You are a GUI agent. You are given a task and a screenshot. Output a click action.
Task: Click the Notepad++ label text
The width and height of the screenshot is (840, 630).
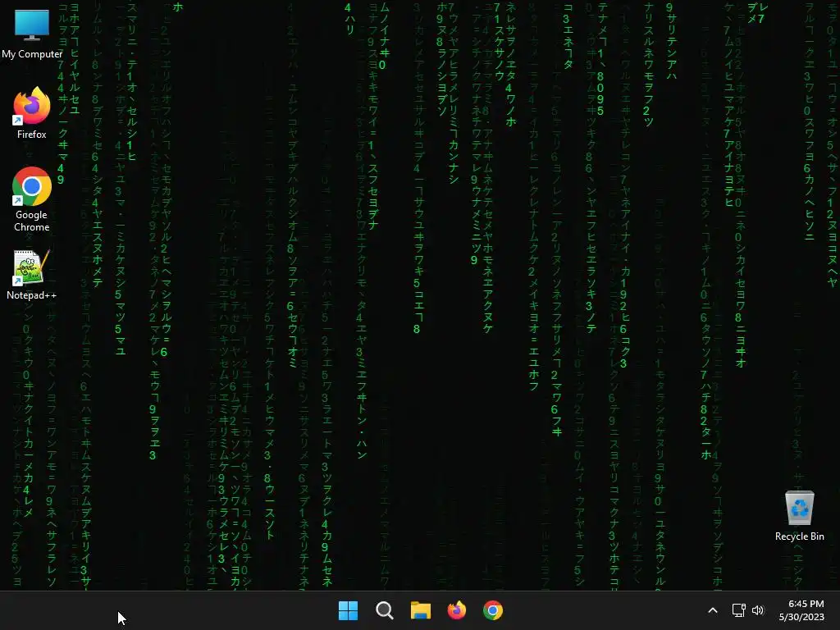pyautogui.click(x=32, y=295)
